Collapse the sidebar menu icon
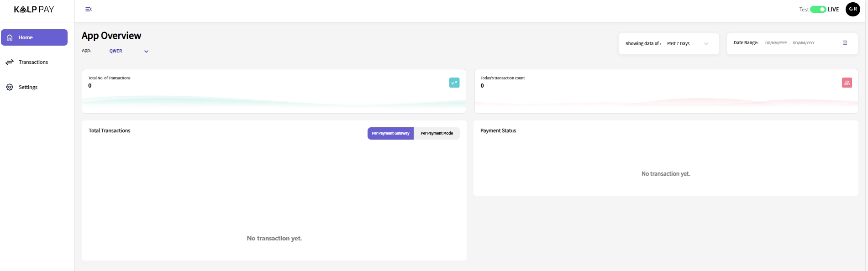Viewport: 868px width, 271px height. 89,9
